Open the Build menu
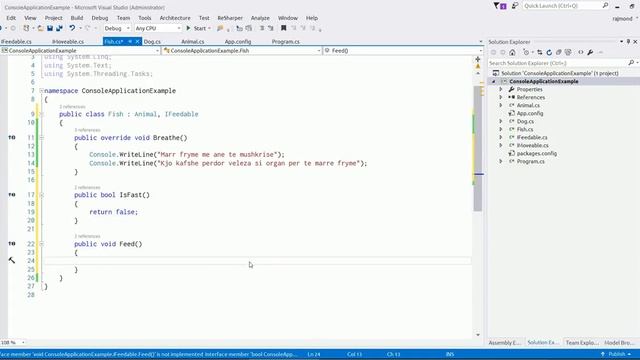Screen dimensions: 640x360 [x=77, y=18]
